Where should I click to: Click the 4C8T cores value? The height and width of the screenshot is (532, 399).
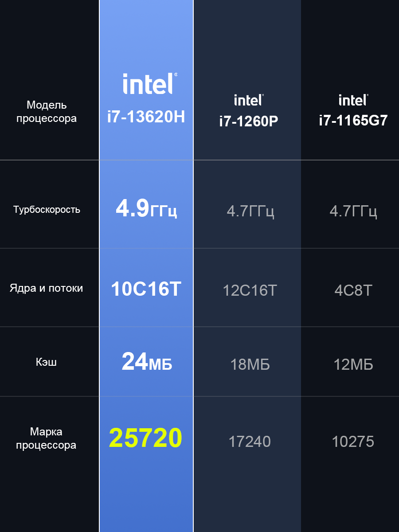(x=353, y=291)
